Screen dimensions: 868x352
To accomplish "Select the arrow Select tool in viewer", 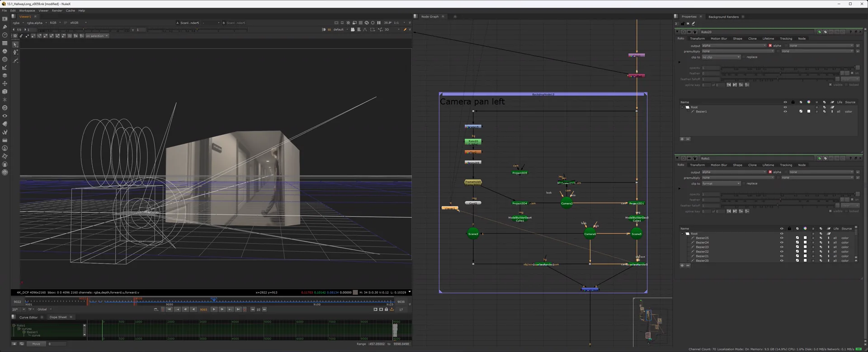I will (16, 45).
